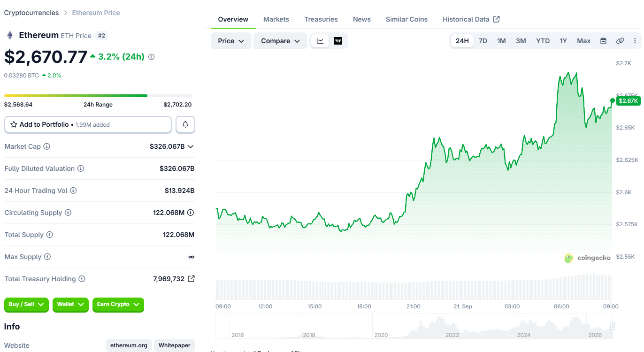Open the Max Supply info icon
Screen dimensions: 644x352
coord(47,257)
